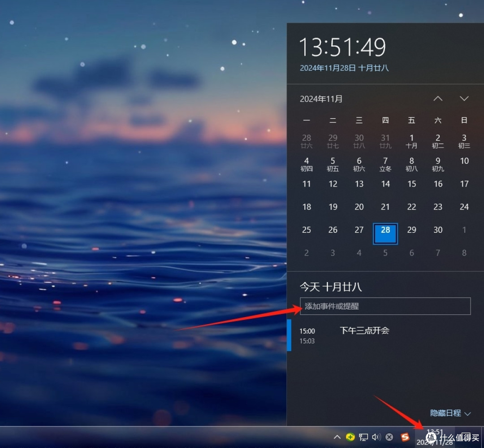The height and width of the screenshot is (448, 484).
Task: Select November 8 labeled 初八
Action: click(x=411, y=165)
